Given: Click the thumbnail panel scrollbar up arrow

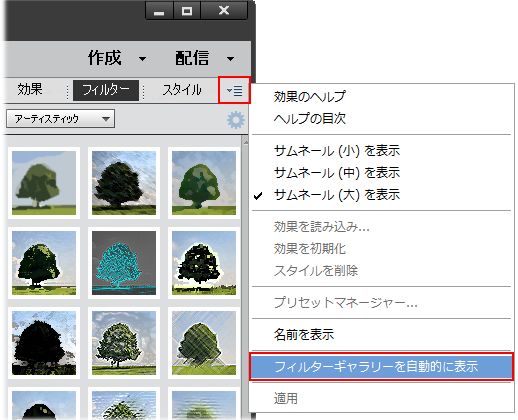Looking at the screenshot, I should (246, 143).
